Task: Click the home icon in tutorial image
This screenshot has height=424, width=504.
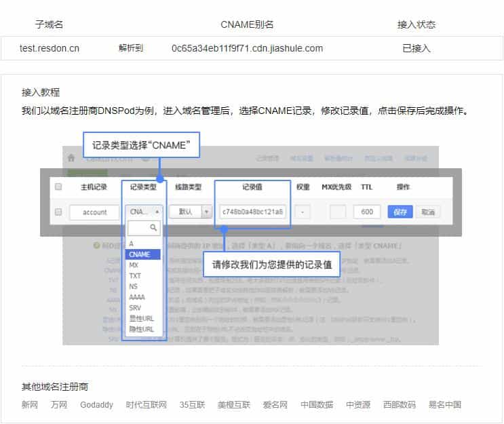Action: (71, 157)
